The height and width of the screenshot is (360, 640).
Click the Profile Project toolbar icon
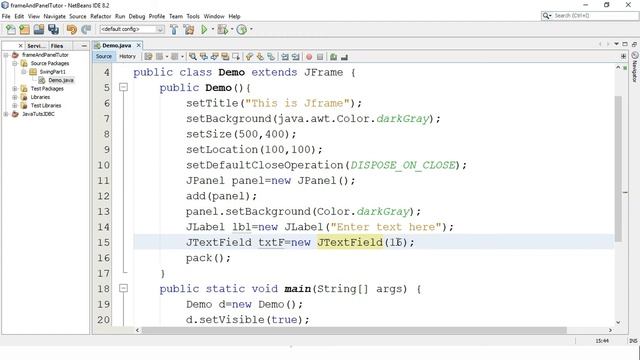point(242,29)
